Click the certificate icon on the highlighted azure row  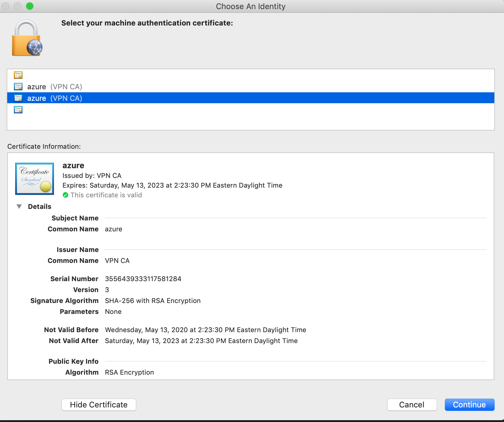pos(18,98)
